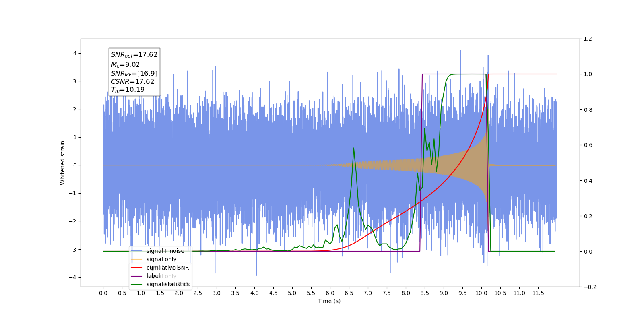
Task: Click the x-axis tick label 9.0
Action: click(444, 293)
